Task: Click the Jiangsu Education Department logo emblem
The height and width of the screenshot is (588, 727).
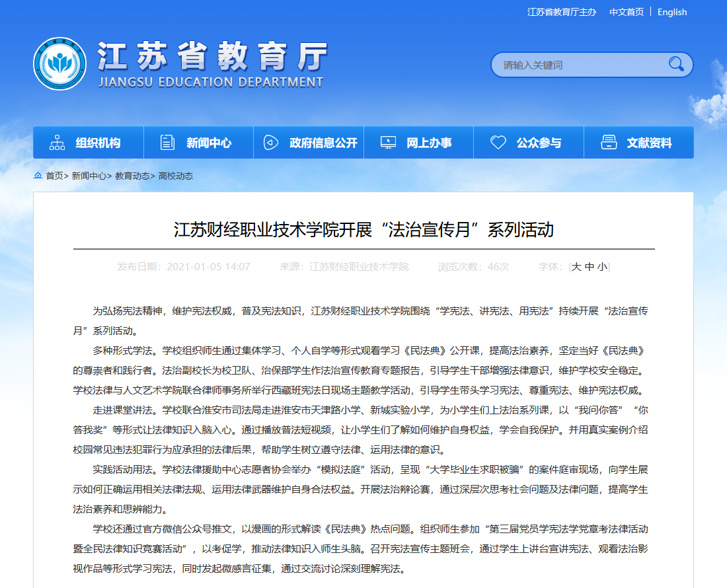Action: pyautogui.click(x=59, y=64)
